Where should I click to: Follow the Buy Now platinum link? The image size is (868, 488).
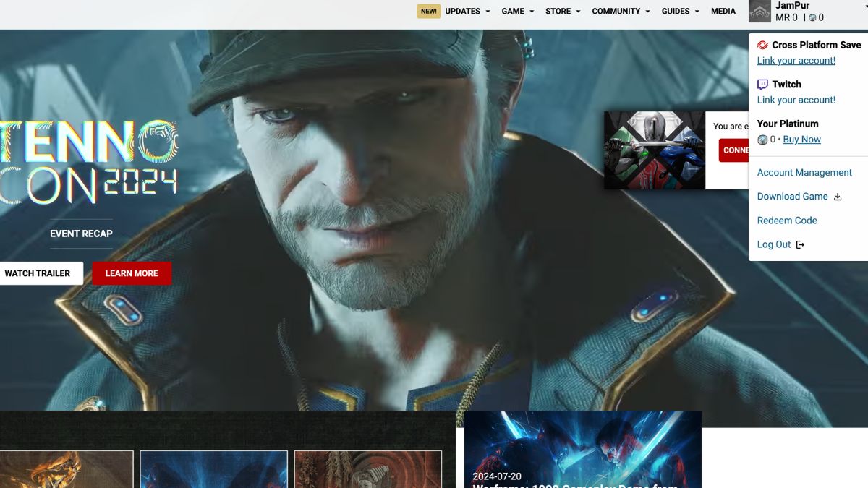click(801, 140)
